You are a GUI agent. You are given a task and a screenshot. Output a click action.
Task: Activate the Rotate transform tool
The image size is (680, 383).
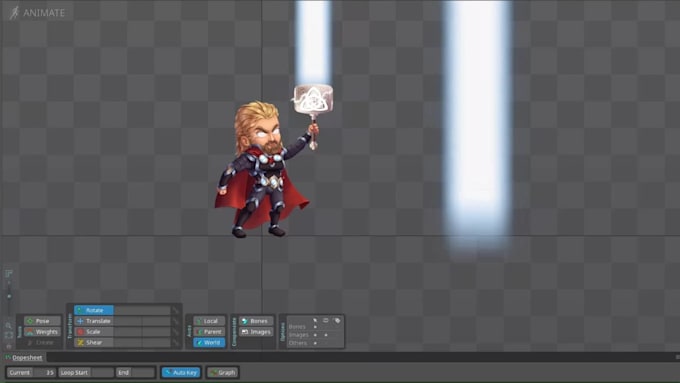tap(94, 310)
